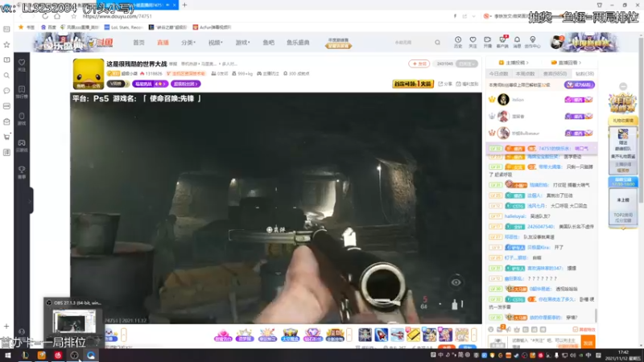Open the 赛事 trophy icon in sidebar
This screenshot has width=644, height=362.
pyautogui.click(x=22, y=172)
